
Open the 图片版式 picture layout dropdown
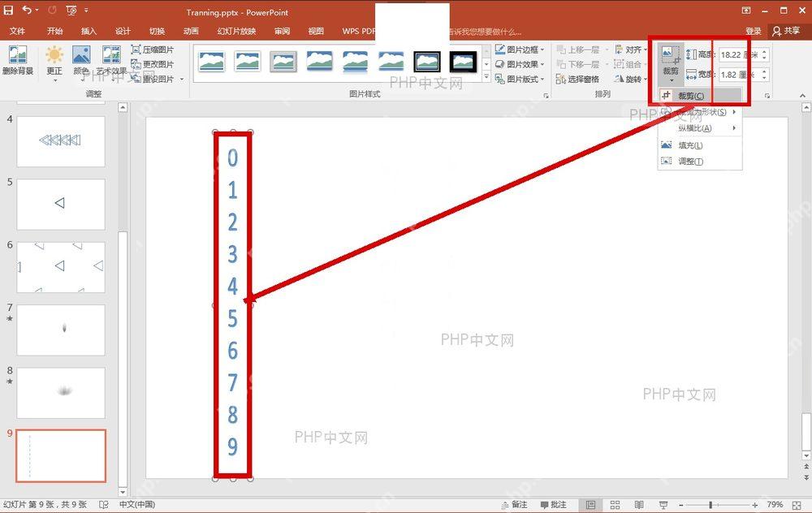point(520,79)
